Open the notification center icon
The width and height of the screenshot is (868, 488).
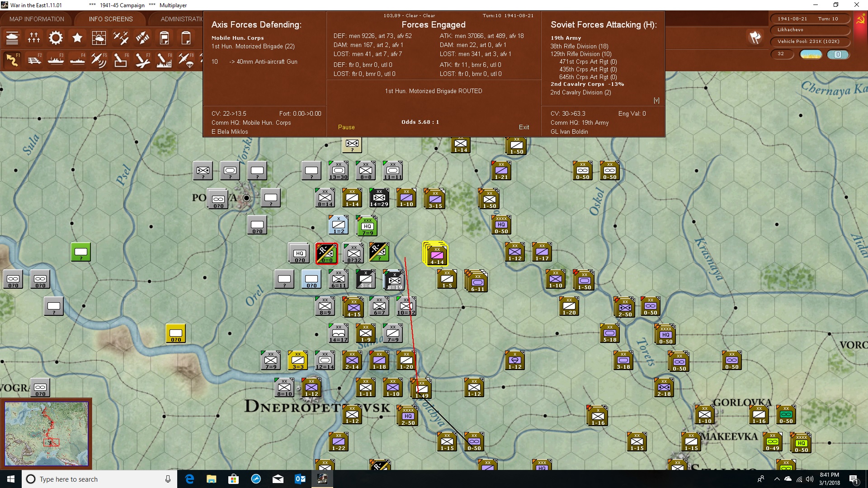point(854,479)
